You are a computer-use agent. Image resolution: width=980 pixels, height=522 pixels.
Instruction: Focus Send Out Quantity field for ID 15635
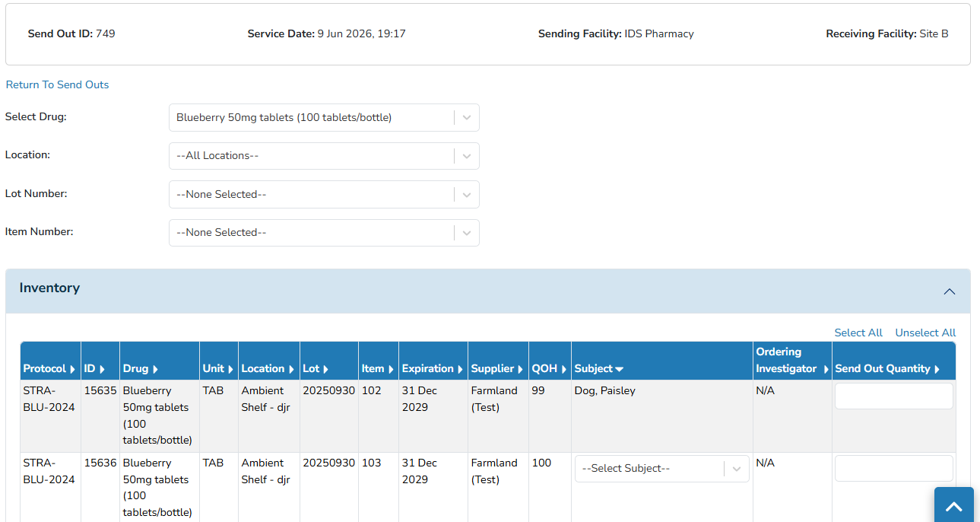click(x=893, y=396)
